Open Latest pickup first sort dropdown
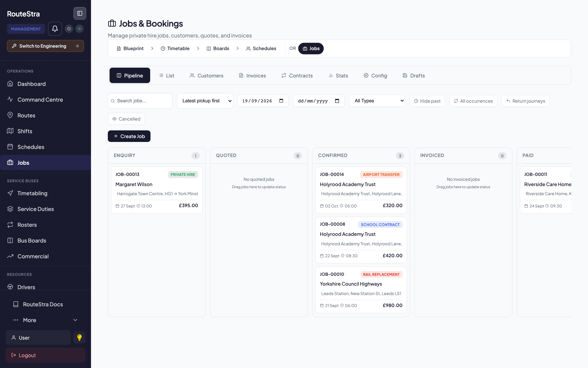This screenshot has width=588, height=368. pos(205,101)
